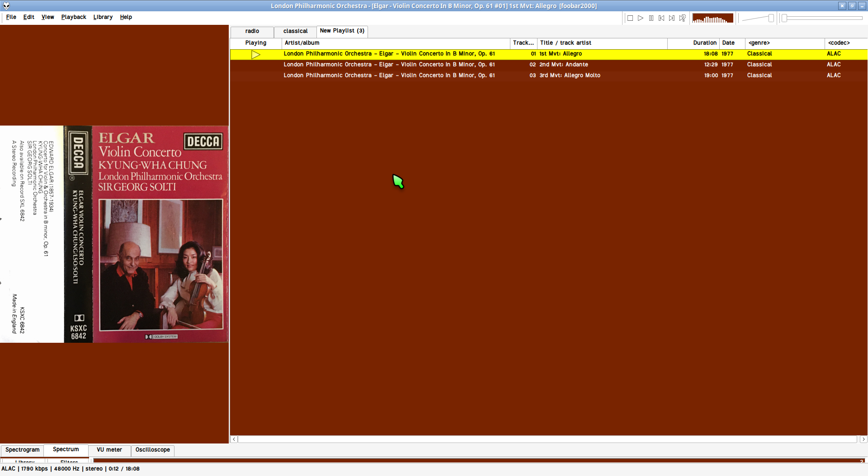Click the horizontal playlist scrollbar

click(547, 439)
